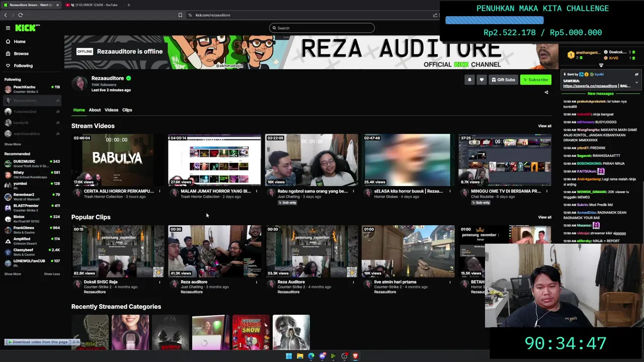Open the sELASA kita horror busuk thumbnail
Image resolution: width=644 pixels, height=362 pixels.
(408, 160)
